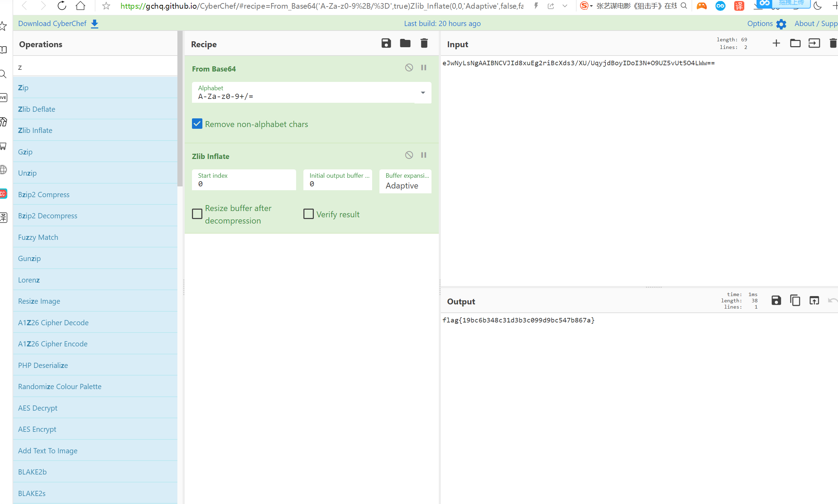The height and width of the screenshot is (504, 838).
Task: Move output to input icon
Action: coord(814,301)
